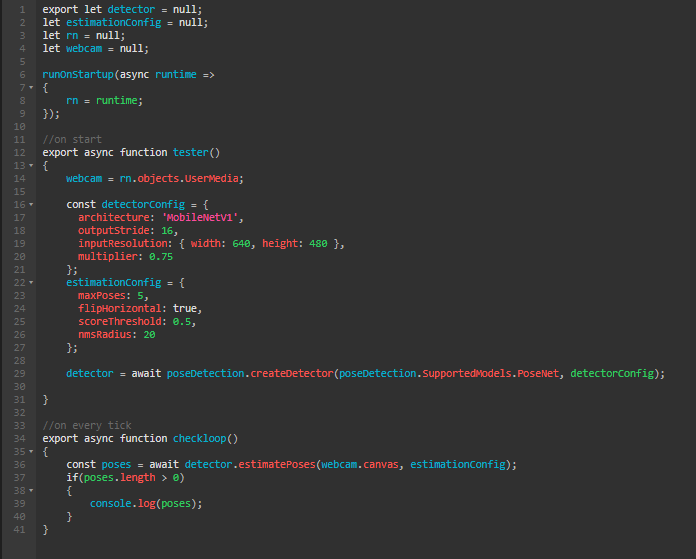Click the '//on start' comment
Screen dimensions: 696x559
pyautogui.click(x=72, y=139)
